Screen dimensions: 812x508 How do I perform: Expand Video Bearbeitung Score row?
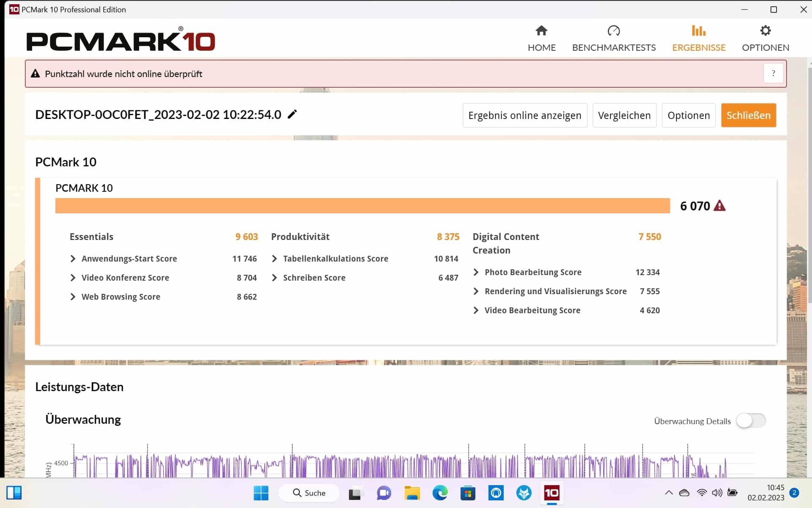click(476, 310)
